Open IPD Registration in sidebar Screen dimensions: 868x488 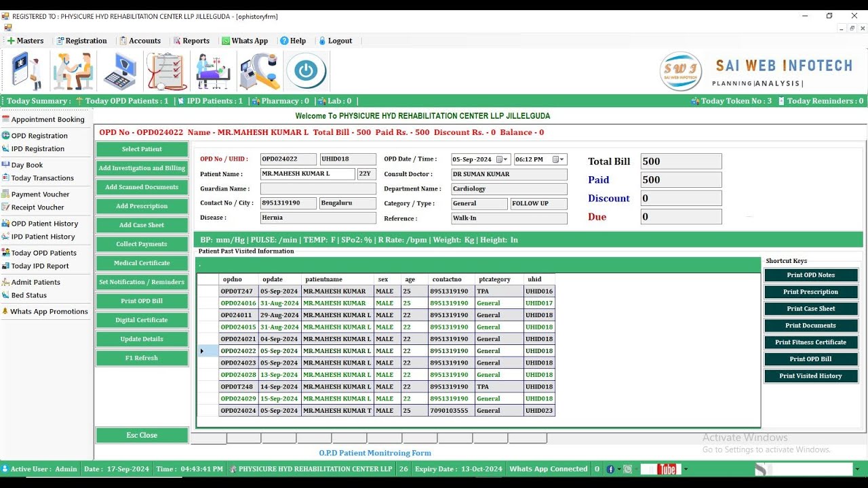click(x=33, y=148)
